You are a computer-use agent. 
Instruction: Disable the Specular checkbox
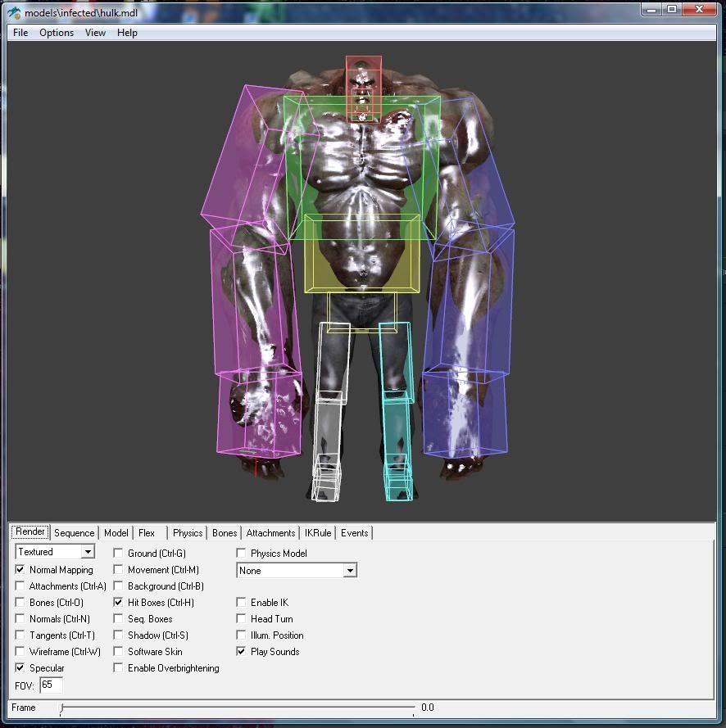pyautogui.click(x=20, y=667)
